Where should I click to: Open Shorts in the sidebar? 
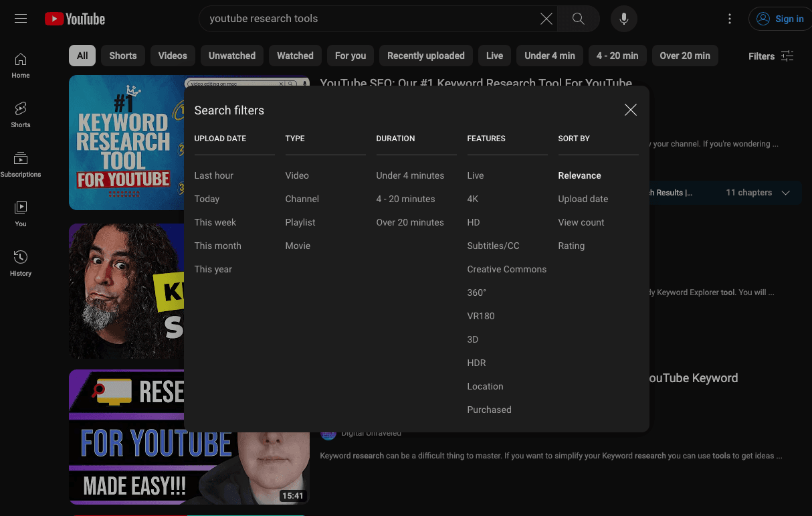(21, 115)
